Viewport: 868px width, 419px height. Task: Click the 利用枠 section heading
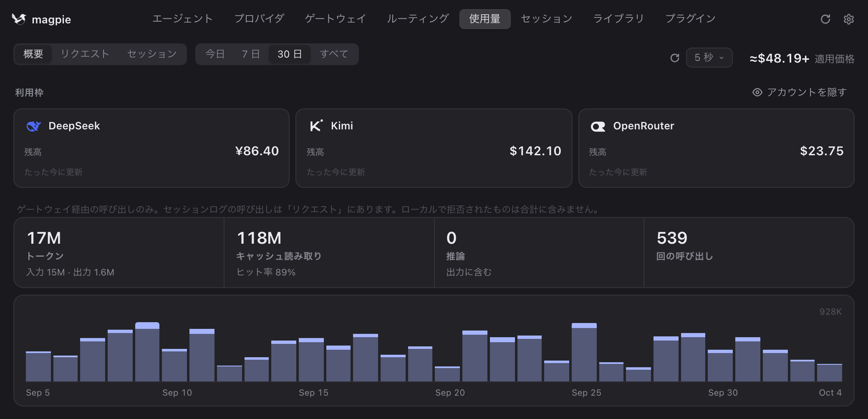29,92
